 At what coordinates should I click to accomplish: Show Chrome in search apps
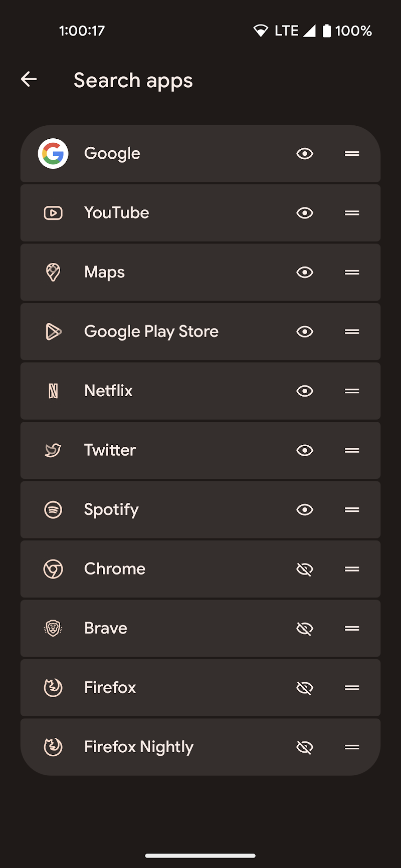305,569
